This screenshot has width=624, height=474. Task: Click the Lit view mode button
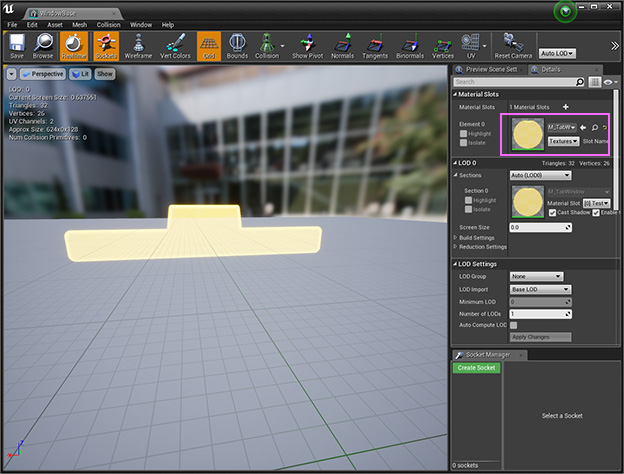tap(80, 74)
